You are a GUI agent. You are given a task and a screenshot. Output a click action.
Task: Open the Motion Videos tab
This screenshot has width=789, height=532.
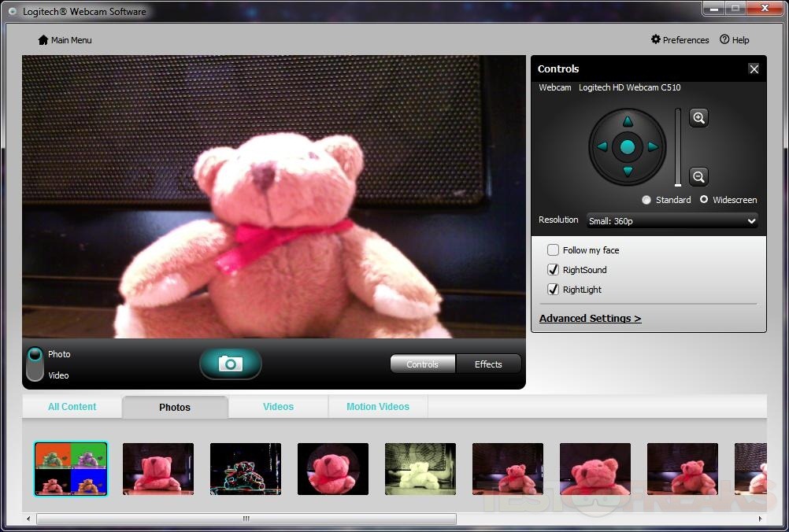[x=378, y=407]
